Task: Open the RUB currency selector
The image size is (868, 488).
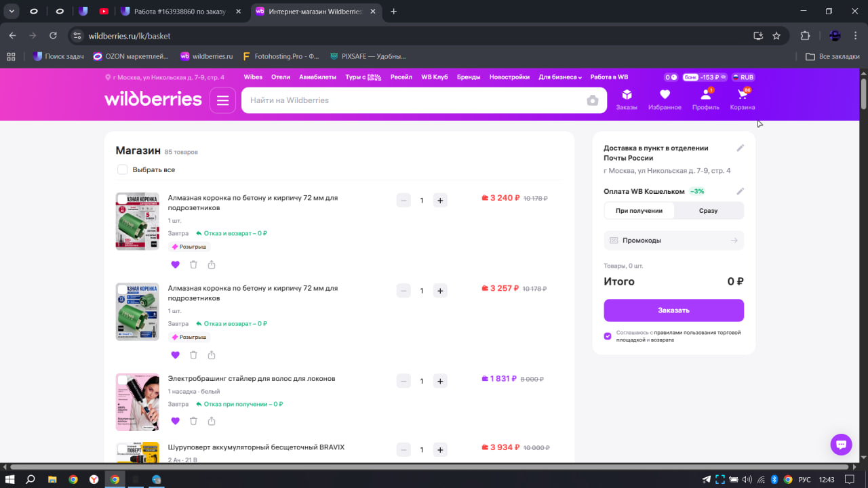Action: point(743,77)
